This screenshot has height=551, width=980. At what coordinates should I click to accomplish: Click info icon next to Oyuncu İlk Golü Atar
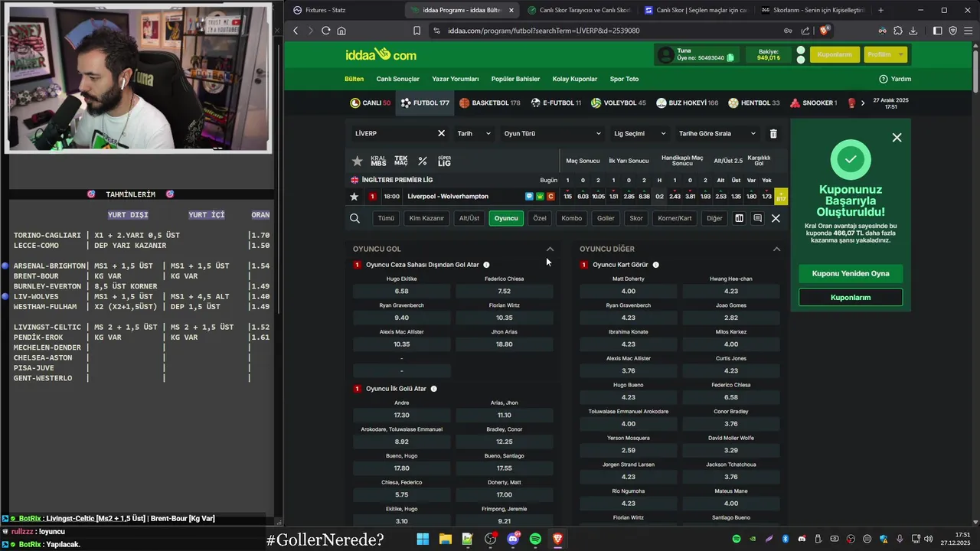(434, 389)
